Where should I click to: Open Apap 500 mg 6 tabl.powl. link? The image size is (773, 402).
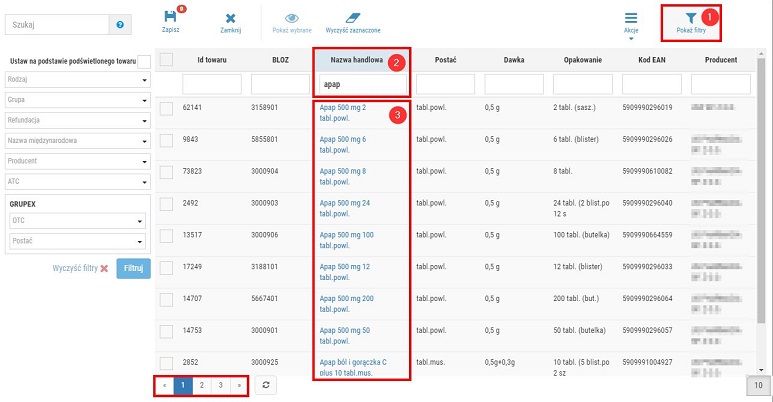343,145
